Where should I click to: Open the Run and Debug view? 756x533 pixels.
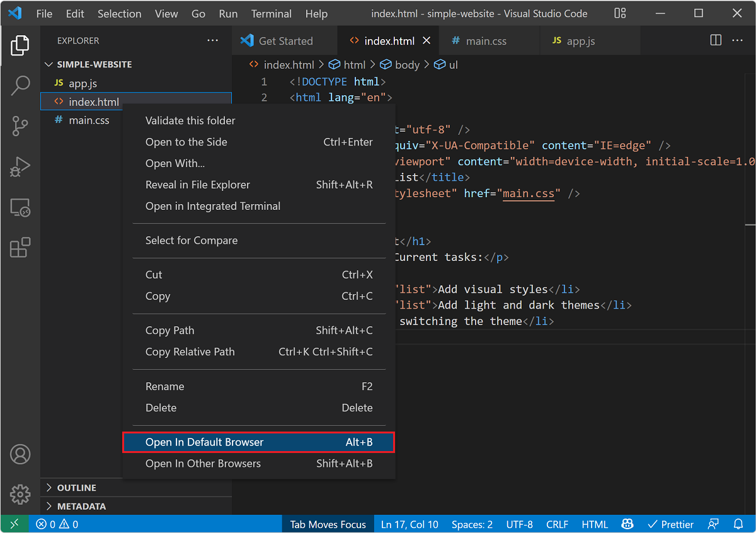coord(20,166)
